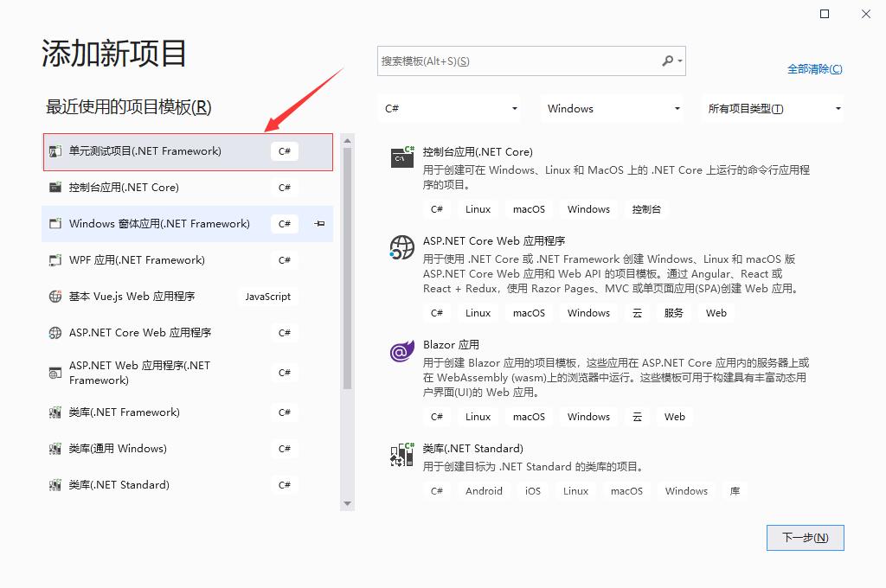
Task: Select WPF 应用(.NET Framework) template
Action: [x=188, y=260]
